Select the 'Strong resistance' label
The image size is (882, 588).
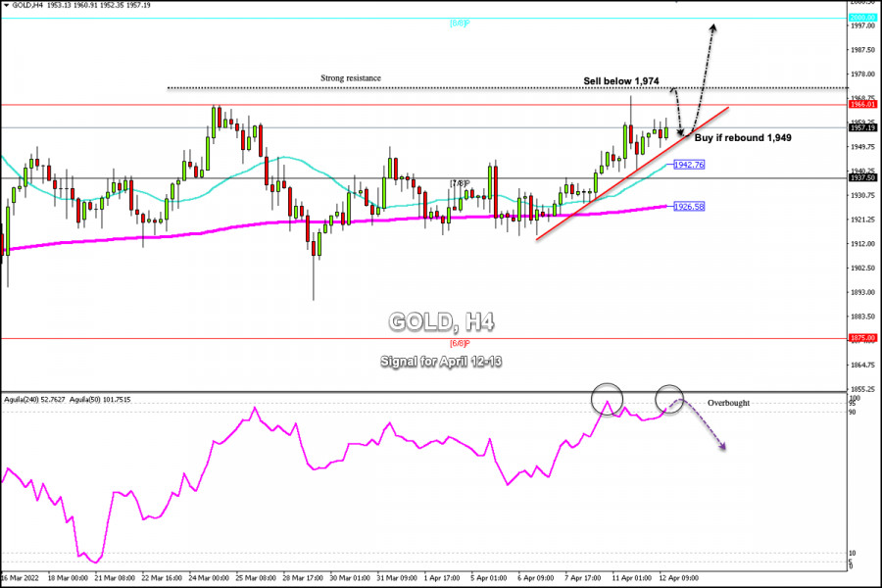[351, 78]
